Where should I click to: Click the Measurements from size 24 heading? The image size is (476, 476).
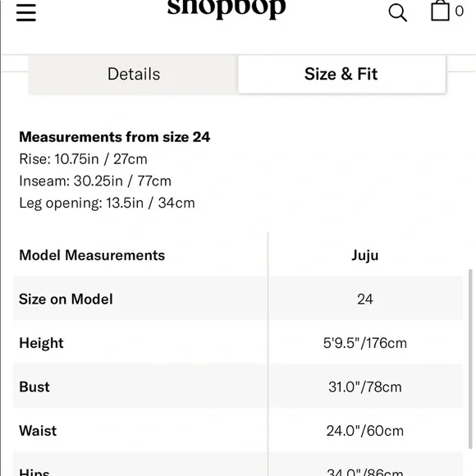(x=114, y=137)
